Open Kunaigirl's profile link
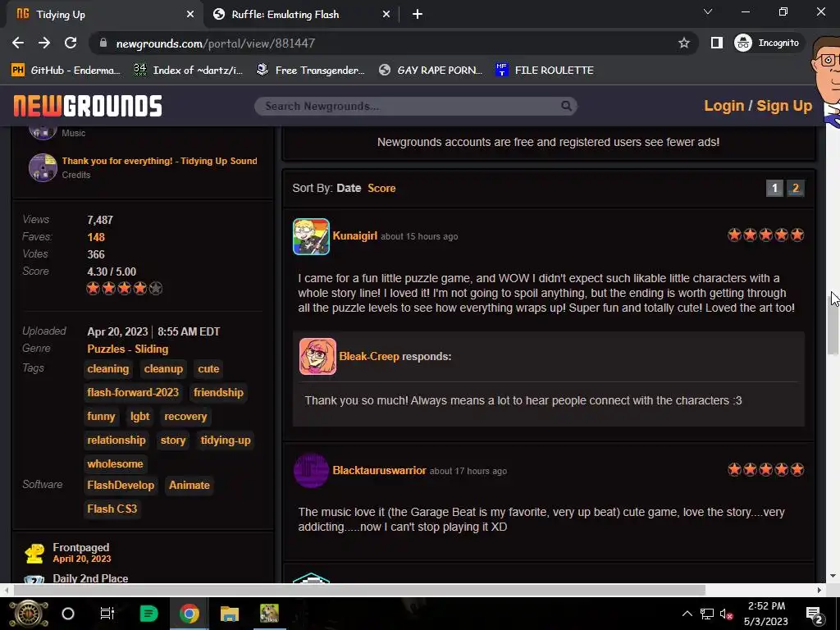The height and width of the screenshot is (630, 840). (354, 235)
